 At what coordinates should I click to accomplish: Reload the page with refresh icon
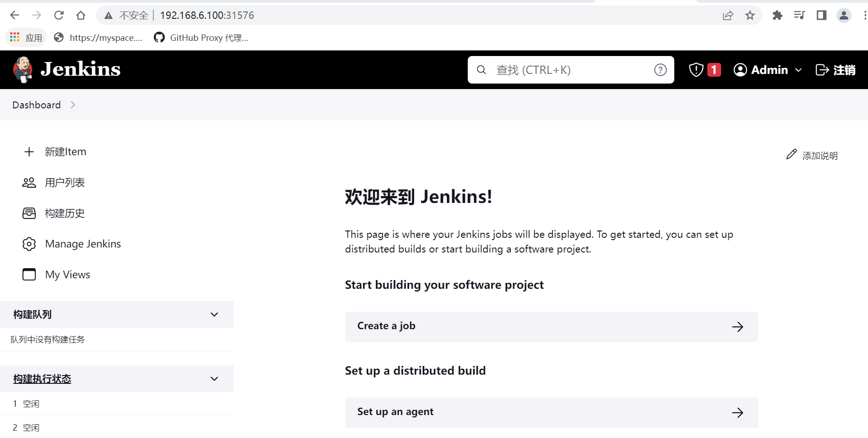[x=59, y=15]
